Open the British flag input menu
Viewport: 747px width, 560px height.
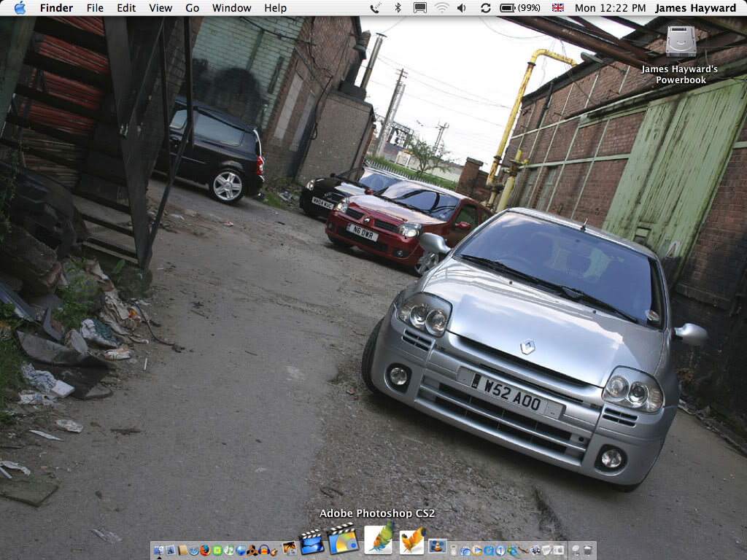pos(558,8)
